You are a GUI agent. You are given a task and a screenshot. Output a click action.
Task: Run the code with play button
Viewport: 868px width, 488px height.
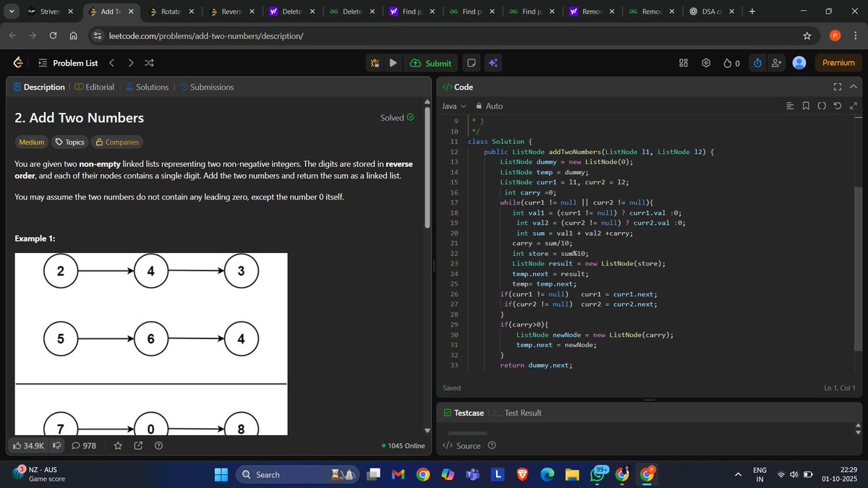pos(393,63)
